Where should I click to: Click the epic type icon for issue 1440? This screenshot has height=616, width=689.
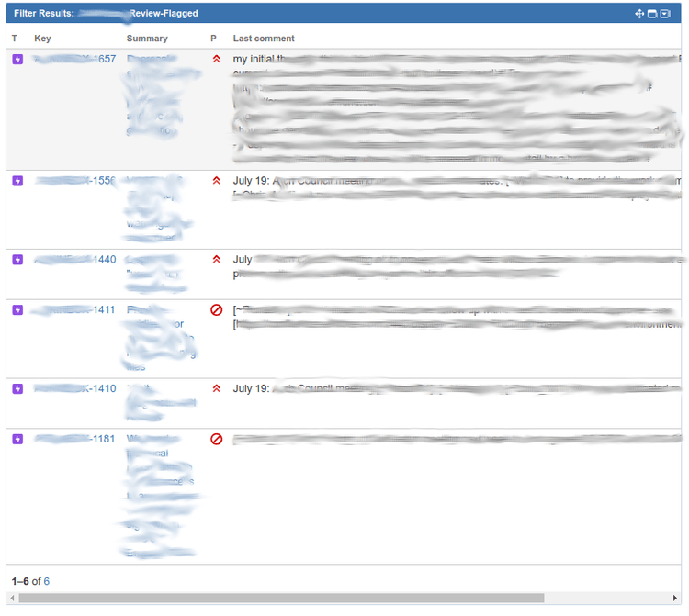pos(17,260)
